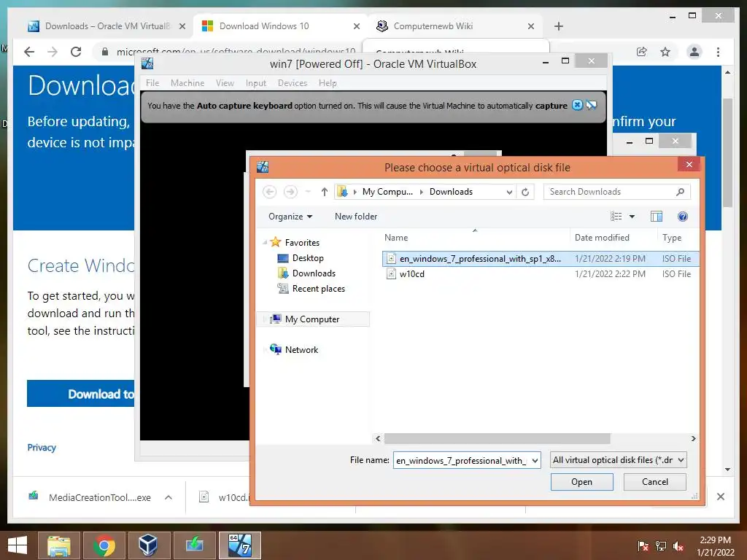Viewport: 747px width, 560px height.
Task: Switch to Computernewb Wiki tab
Action: [x=457, y=26]
